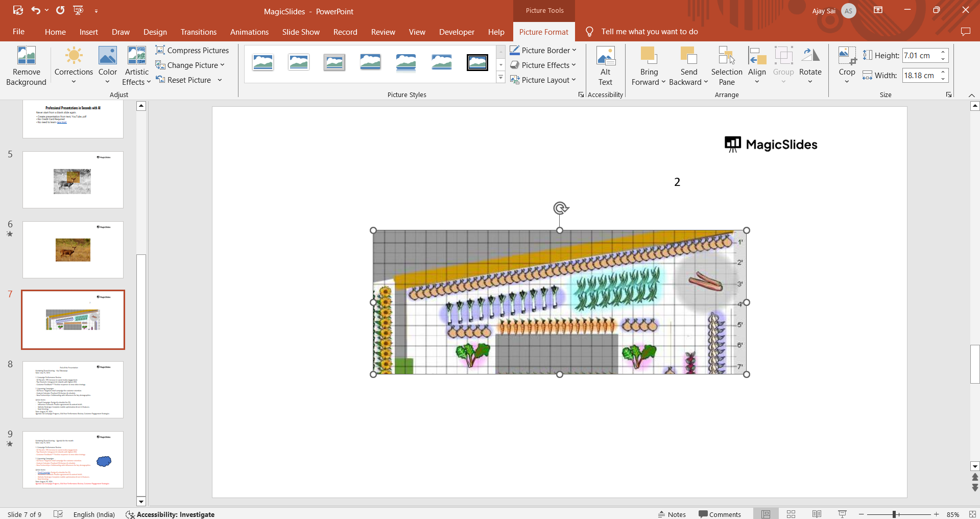Open the Selection Pane
Screen dimensions: 980x519
(726, 66)
